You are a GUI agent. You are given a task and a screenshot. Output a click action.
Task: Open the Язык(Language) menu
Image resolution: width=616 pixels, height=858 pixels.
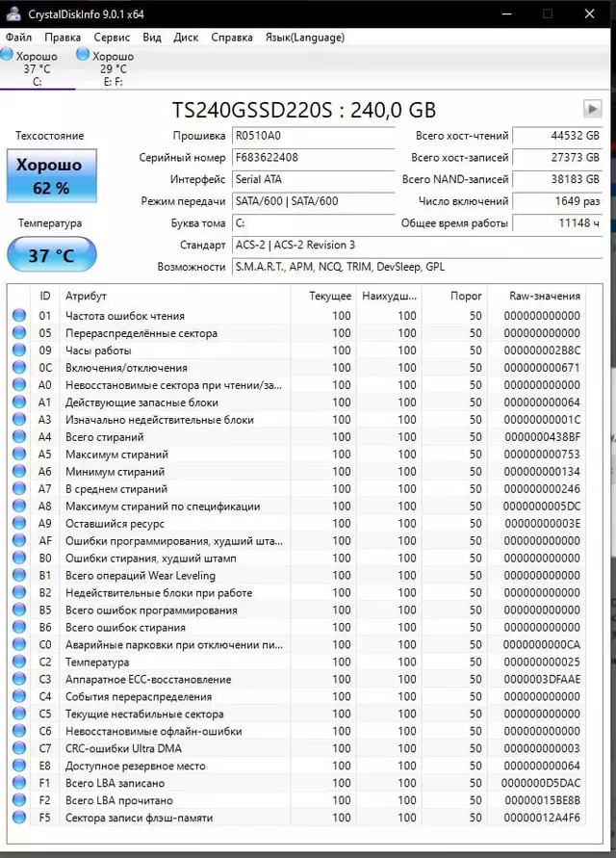pyautogui.click(x=305, y=38)
